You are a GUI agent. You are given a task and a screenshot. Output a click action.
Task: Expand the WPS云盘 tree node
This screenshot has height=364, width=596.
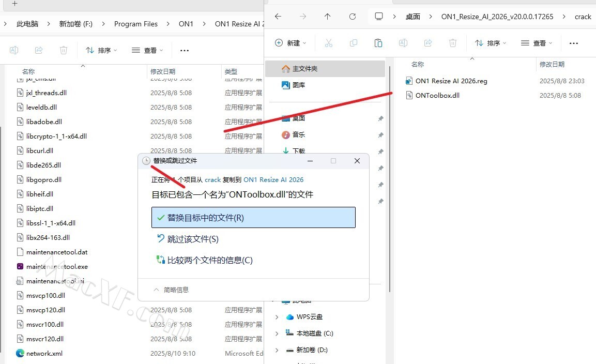(277, 317)
